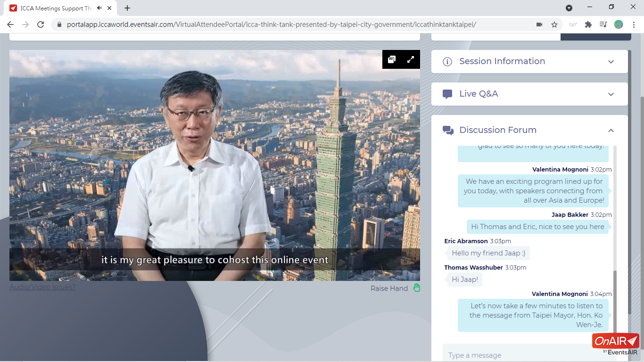Collapse the Discussion Forum panel

pos(611,131)
